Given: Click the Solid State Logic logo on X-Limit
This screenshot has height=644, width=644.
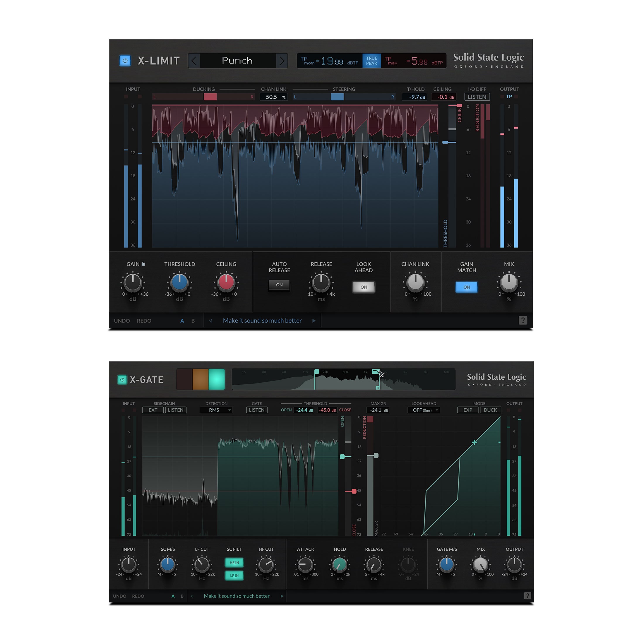Looking at the screenshot, I should pyautogui.click(x=489, y=58).
